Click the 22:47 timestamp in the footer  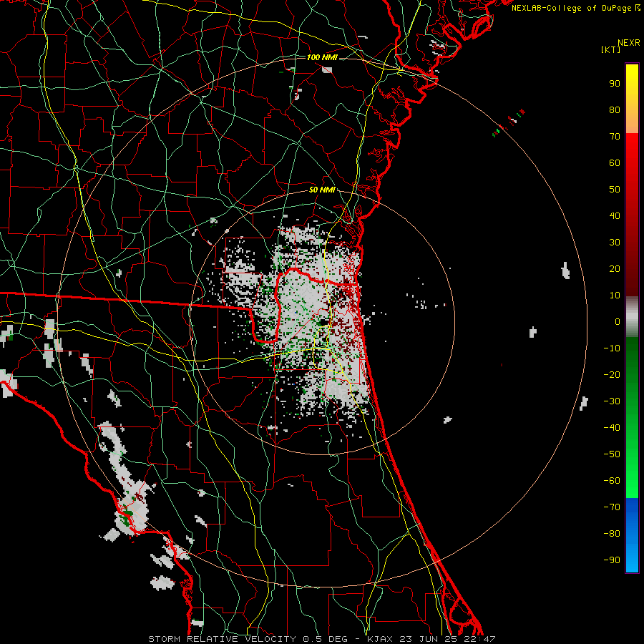(479, 639)
